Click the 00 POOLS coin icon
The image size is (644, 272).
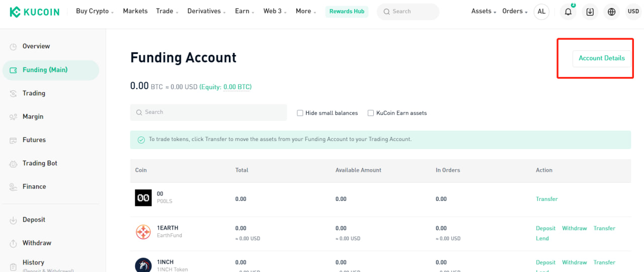[x=143, y=198]
